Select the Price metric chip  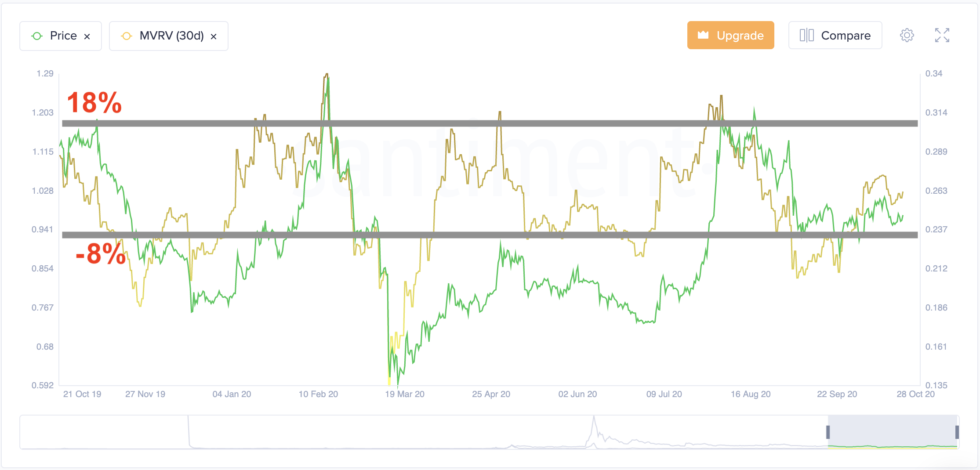tap(61, 36)
